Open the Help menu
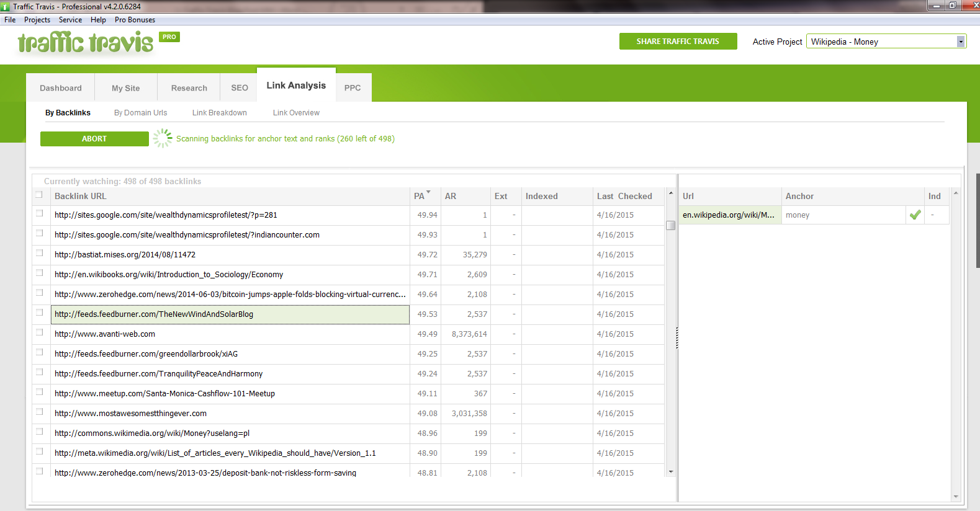The image size is (980, 511). click(x=98, y=20)
